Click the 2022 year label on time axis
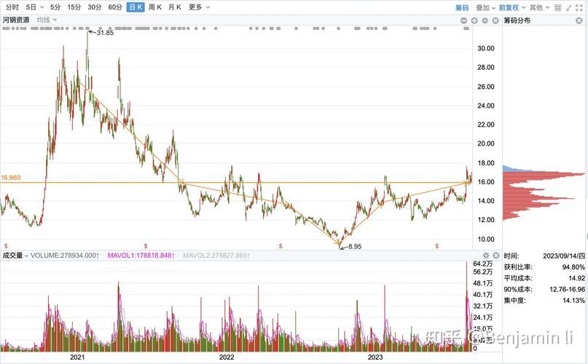Screen dimensions: 588x364 click(227, 357)
